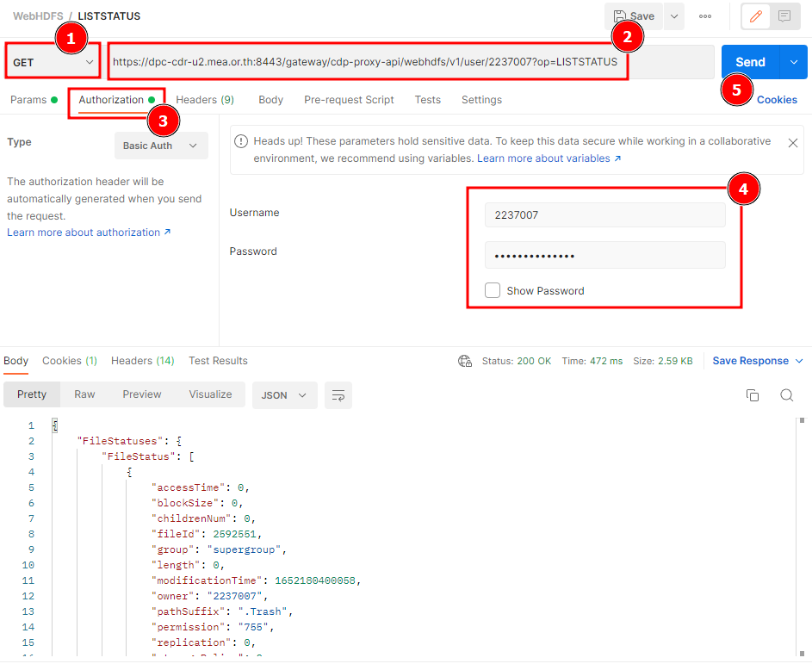
Task: Follow the Learn more about variables link
Action: pos(549,158)
